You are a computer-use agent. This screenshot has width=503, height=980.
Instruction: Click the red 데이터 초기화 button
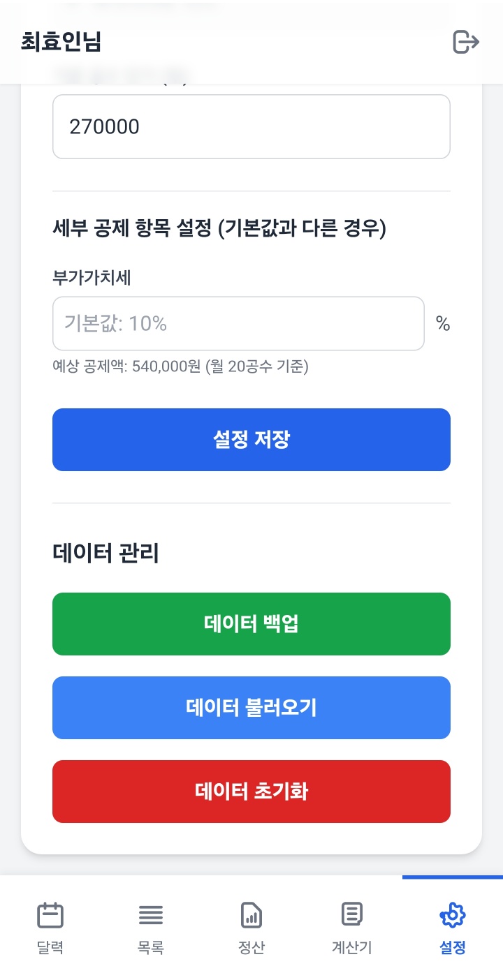251,792
